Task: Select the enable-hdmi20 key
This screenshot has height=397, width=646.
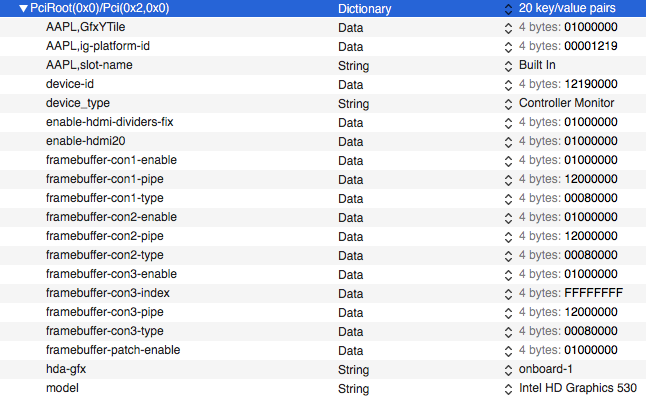Action: pyautogui.click(x=85, y=141)
